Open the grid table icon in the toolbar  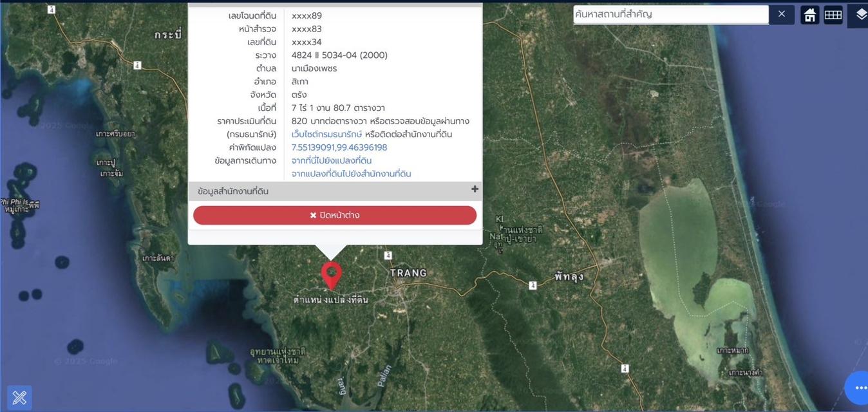(833, 15)
